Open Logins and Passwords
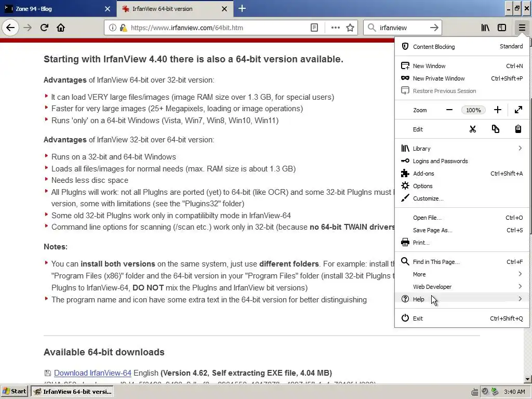This screenshot has height=399, width=532. [x=462, y=161]
